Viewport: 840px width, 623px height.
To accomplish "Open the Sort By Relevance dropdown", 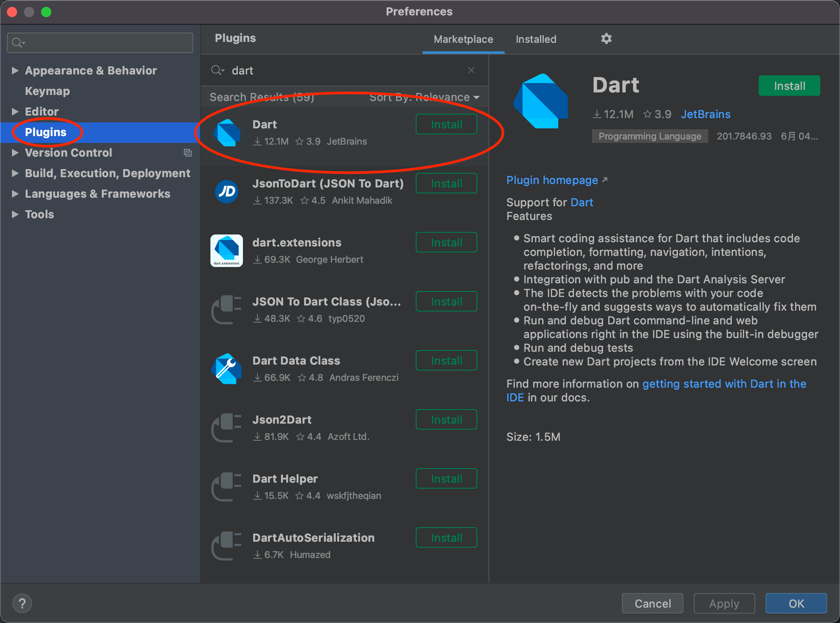I will click(424, 97).
